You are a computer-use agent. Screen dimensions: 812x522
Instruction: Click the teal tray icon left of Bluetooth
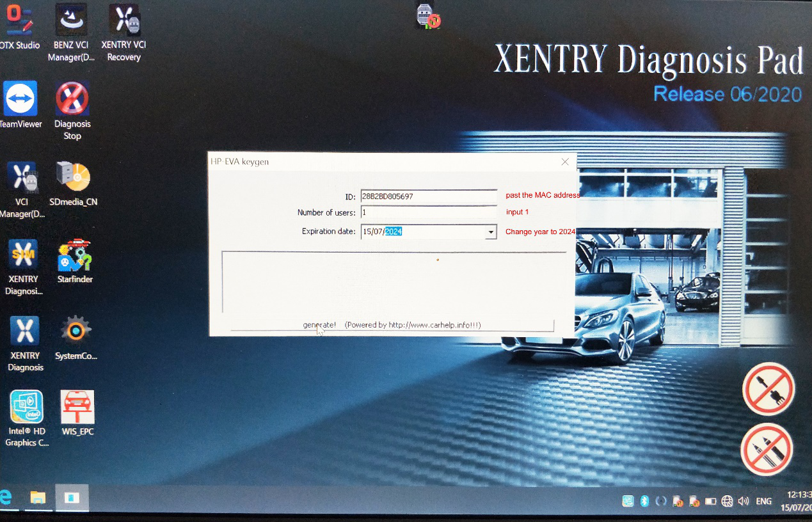pyautogui.click(x=628, y=501)
